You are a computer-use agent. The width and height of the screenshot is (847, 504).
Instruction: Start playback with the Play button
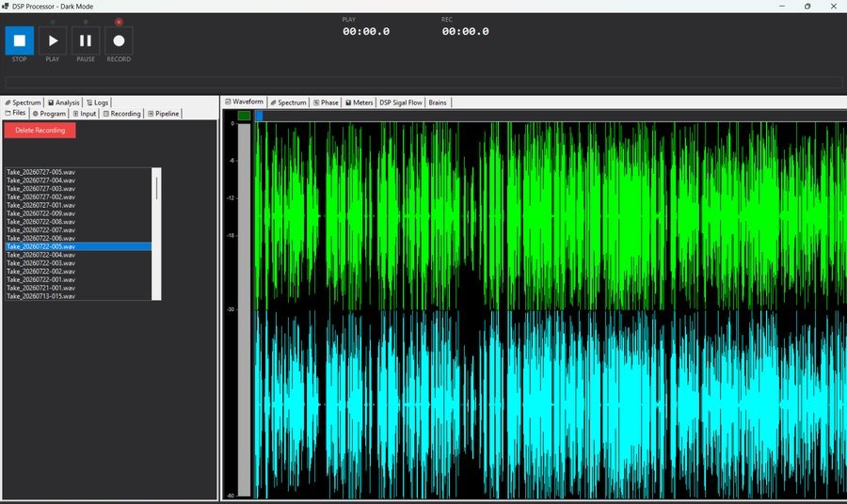(x=53, y=40)
